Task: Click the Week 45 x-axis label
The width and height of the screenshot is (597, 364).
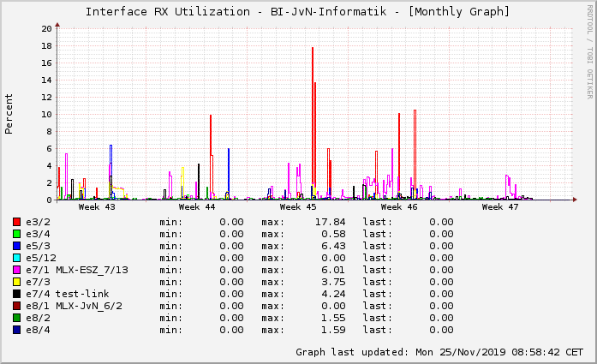Action: point(298,207)
